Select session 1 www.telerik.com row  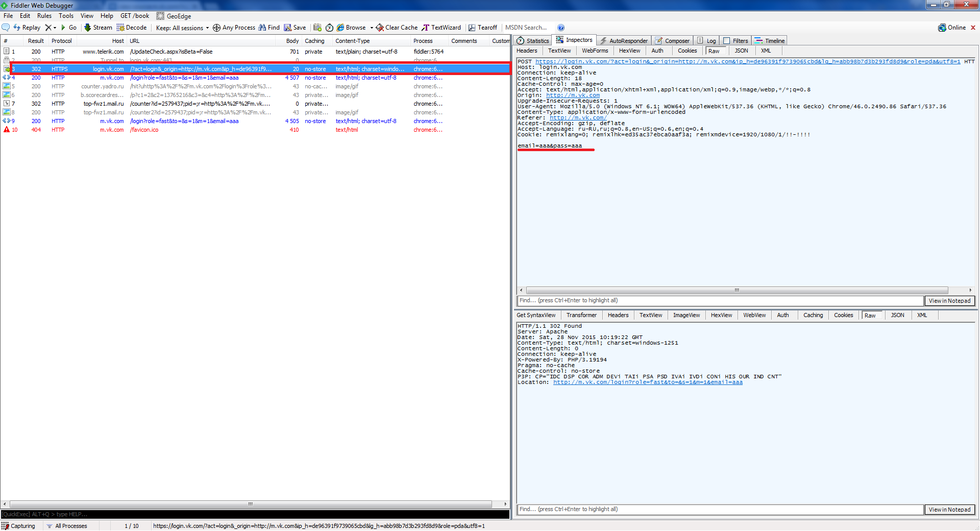255,52
